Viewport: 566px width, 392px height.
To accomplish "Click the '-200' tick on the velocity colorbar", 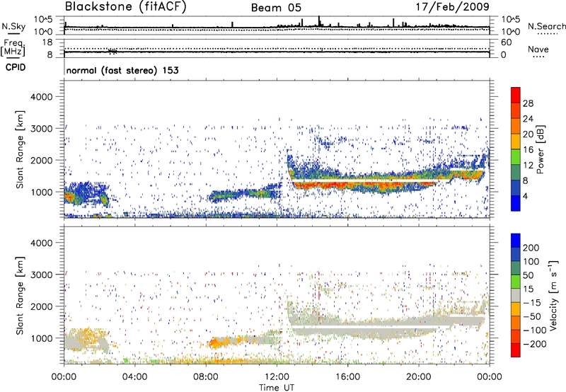I will point(534,344).
